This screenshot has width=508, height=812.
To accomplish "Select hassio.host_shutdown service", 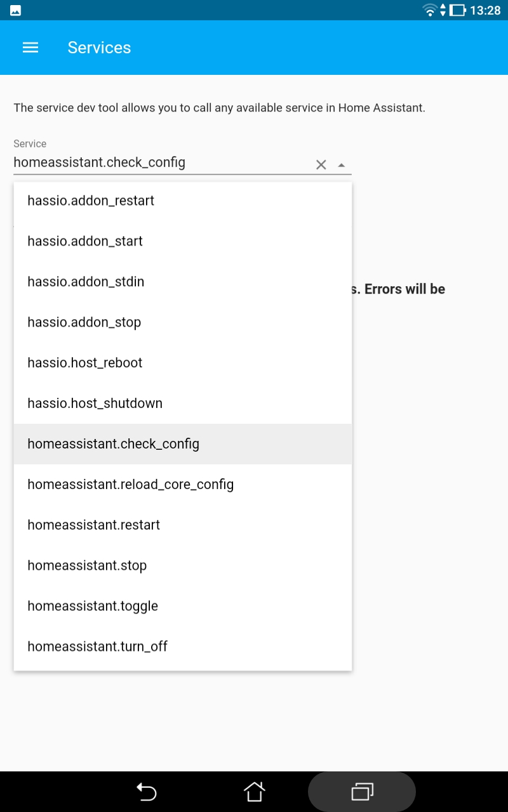I will 95,403.
